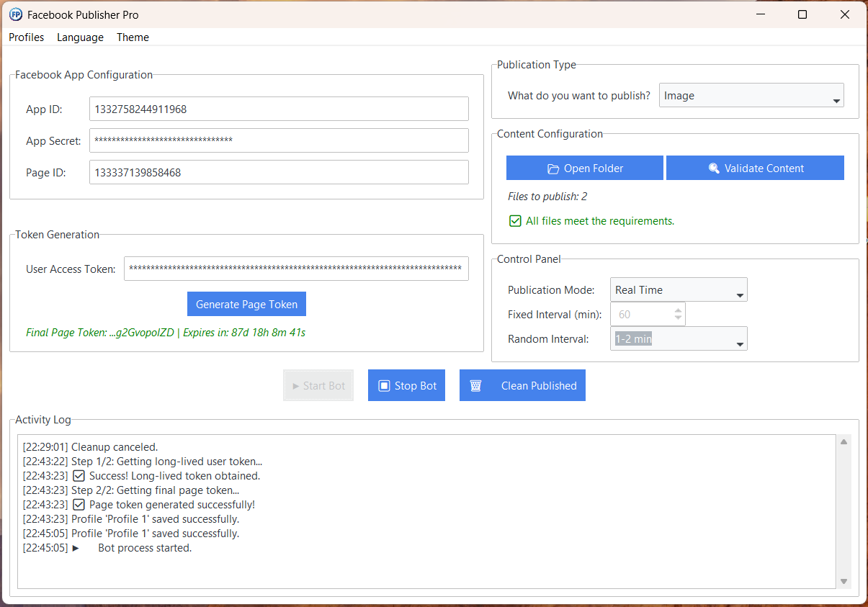Open the Random Interval dropdown
Screen dimensions: 868x607
679,339
